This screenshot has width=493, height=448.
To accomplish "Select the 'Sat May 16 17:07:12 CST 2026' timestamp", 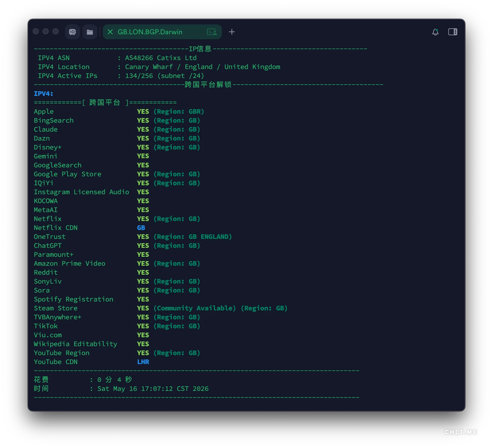I will coord(153,389).
